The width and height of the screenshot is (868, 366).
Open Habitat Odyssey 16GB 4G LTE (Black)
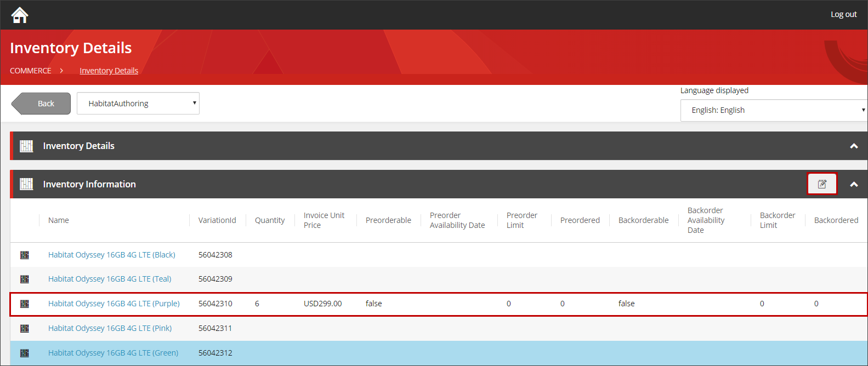pos(112,255)
